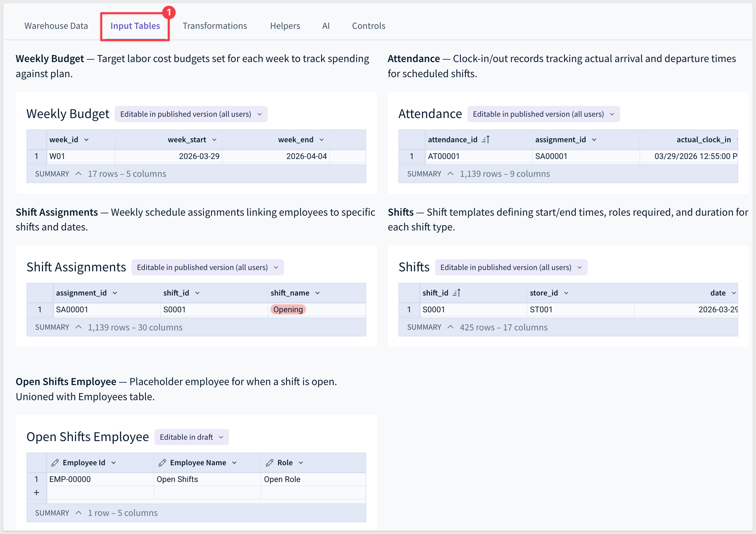
Task: Open Weekly Budget edit permission dropdown
Action: 191,114
